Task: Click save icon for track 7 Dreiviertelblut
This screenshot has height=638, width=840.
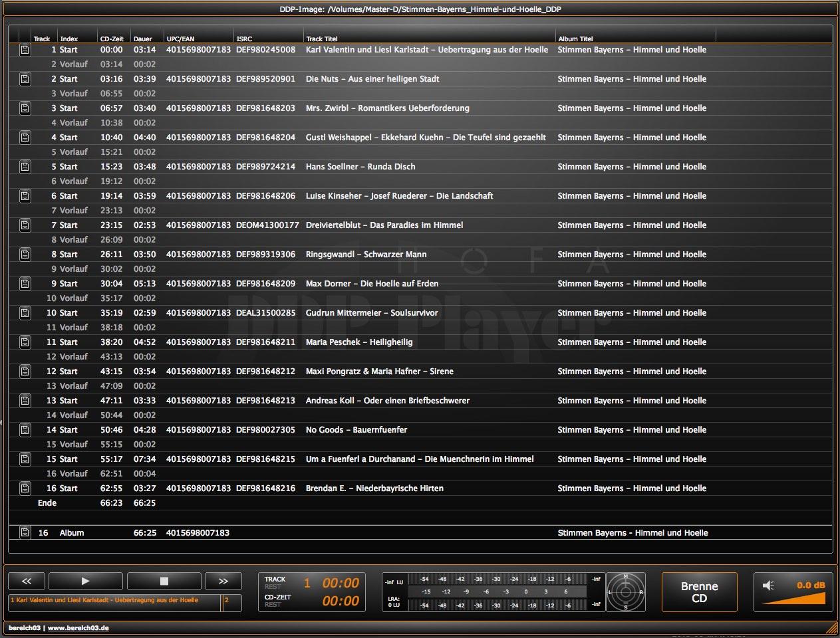Action: click(x=25, y=225)
